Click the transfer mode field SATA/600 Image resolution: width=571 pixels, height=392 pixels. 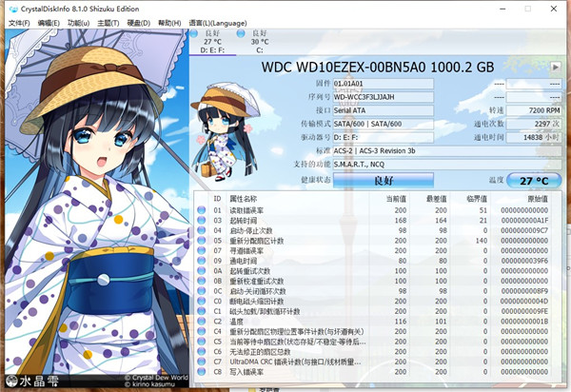coord(384,124)
